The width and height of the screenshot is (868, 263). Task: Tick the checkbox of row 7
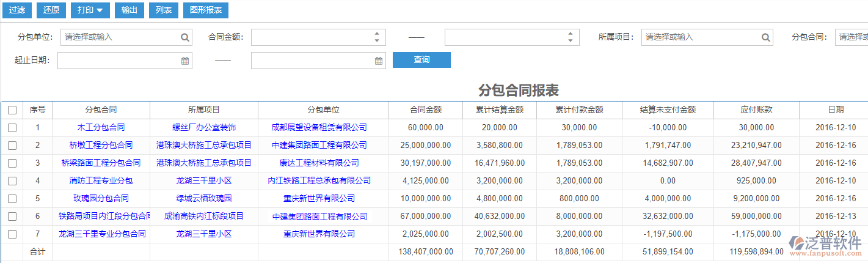click(12, 234)
